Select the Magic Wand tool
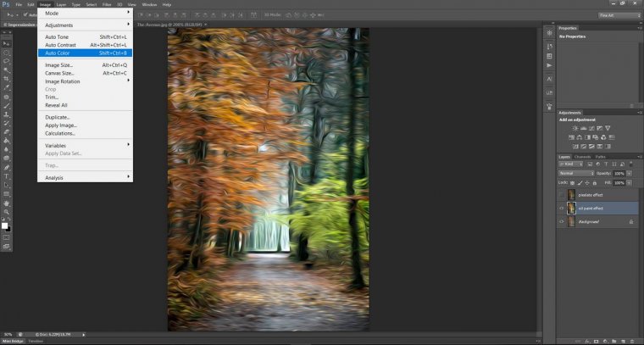644x345 pixels. pos(6,70)
